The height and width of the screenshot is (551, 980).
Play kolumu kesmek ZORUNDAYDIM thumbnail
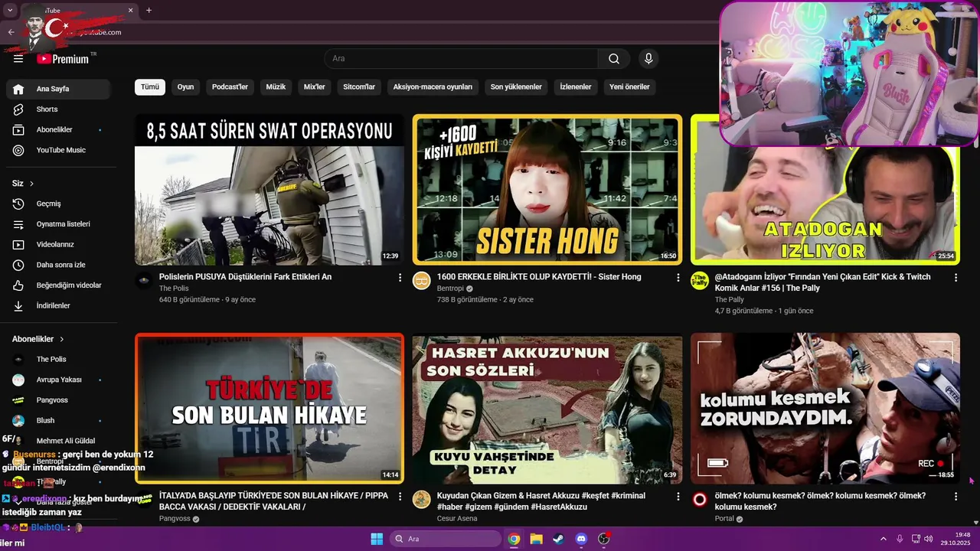pos(825,409)
